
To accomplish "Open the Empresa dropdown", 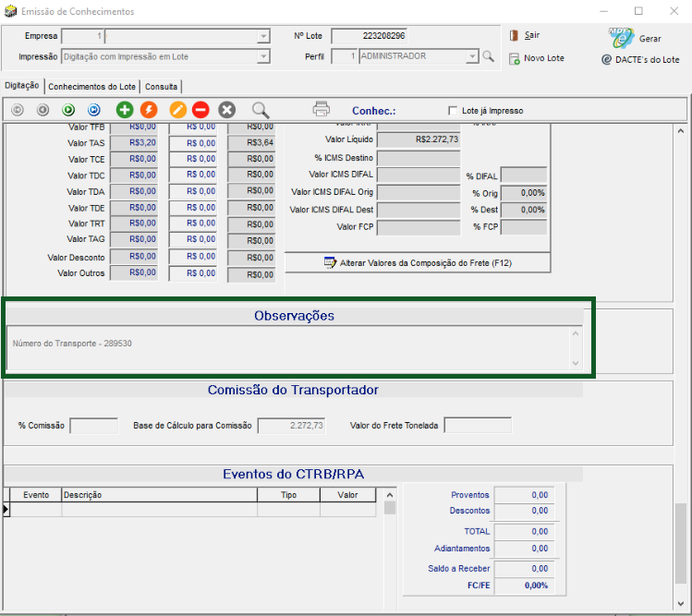I will (263, 37).
